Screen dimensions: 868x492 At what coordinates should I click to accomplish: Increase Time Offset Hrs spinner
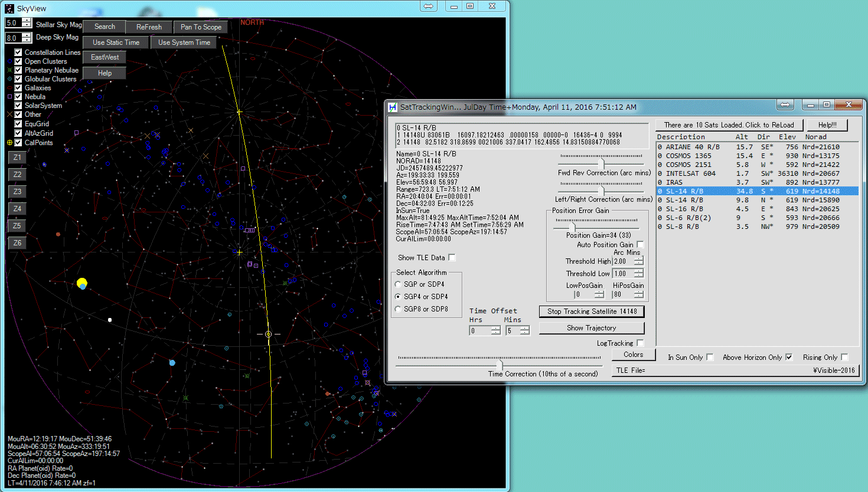(x=496, y=329)
